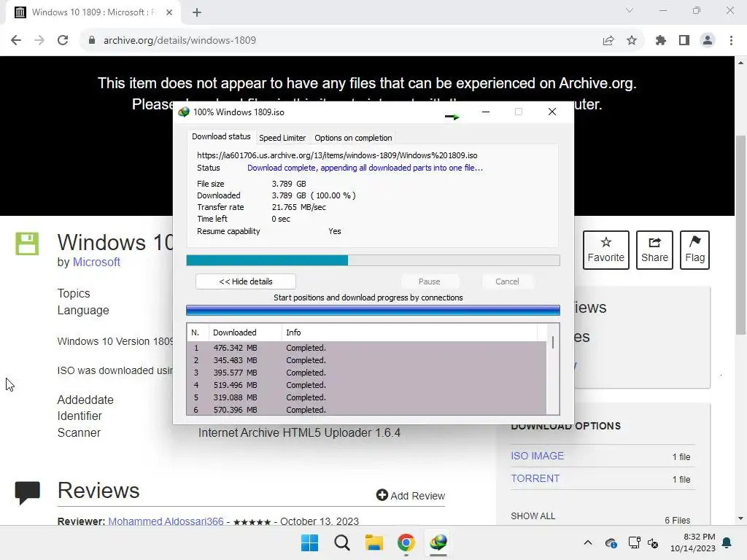Click the green floppy disk software icon
747x560 pixels.
(27, 244)
